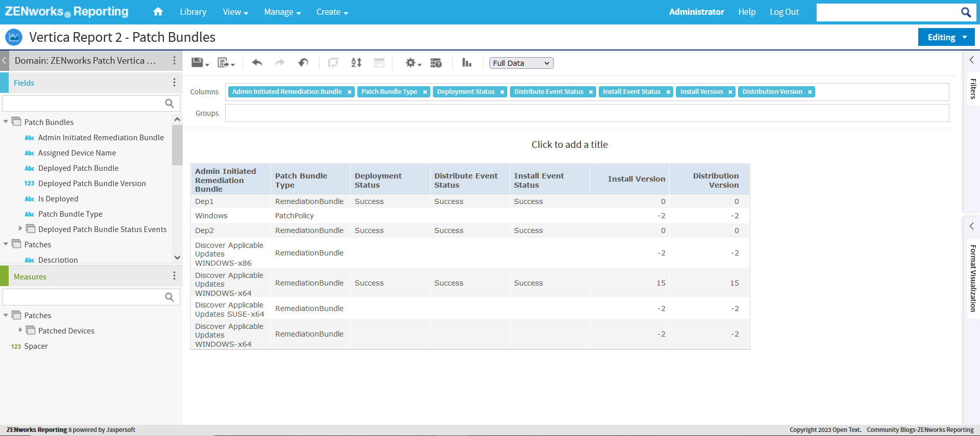Open the Full Data dropdown
The height and width of the screenshot is (436, 980).
tap(521, 63)
